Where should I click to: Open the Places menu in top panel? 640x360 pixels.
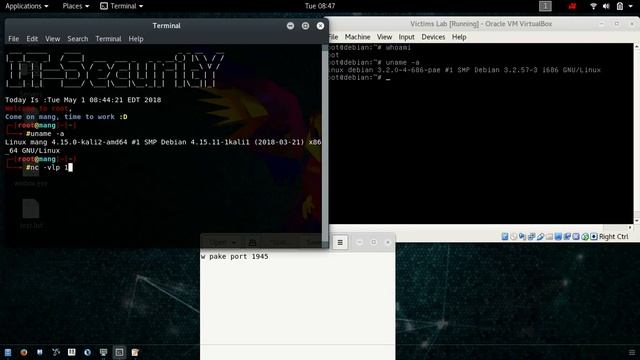click(76, 6)
